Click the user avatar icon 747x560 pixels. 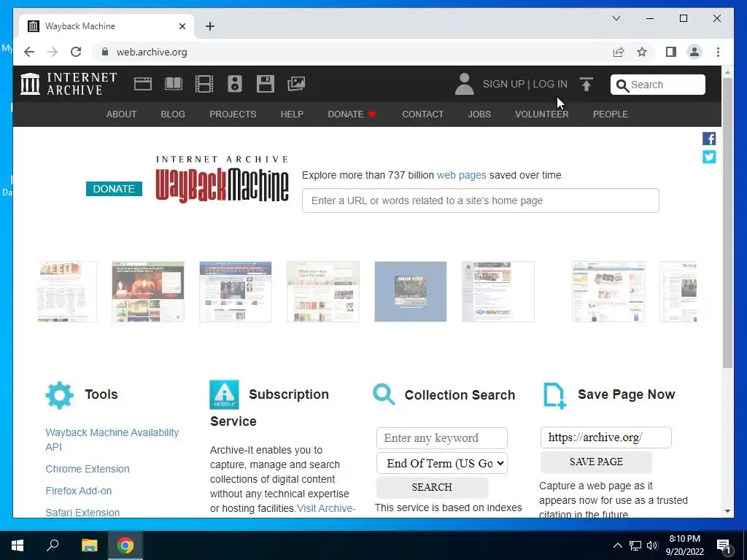click(464, 84)
